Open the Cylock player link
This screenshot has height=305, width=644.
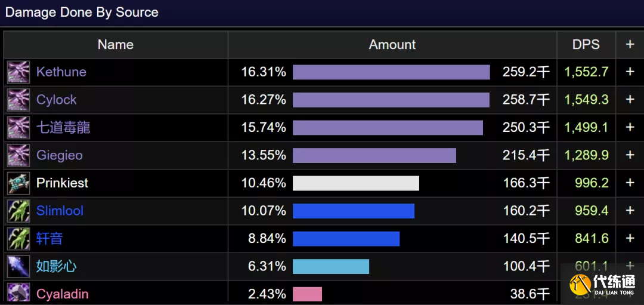click(57, 100)
